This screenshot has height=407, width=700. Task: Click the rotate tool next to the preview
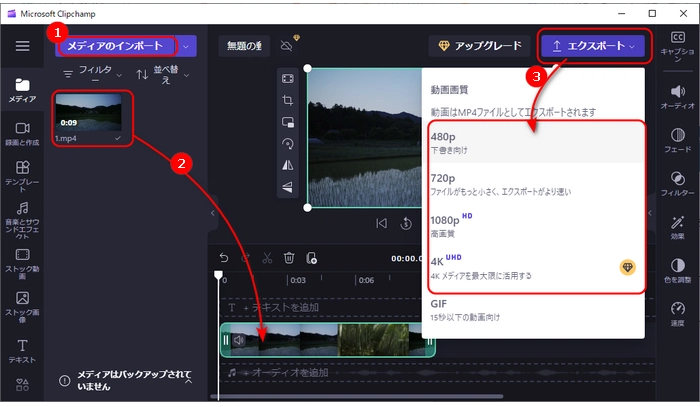288,143
